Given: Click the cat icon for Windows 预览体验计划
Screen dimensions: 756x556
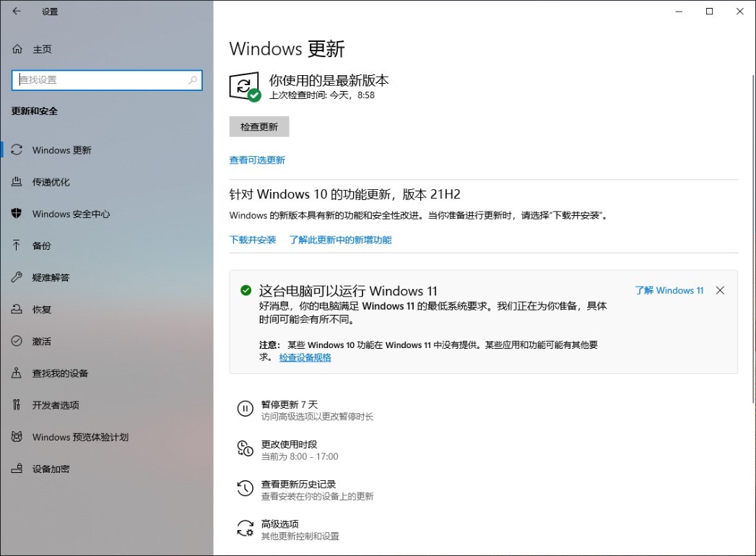Looking at the screenshot, I should click(x=17, y=437).
